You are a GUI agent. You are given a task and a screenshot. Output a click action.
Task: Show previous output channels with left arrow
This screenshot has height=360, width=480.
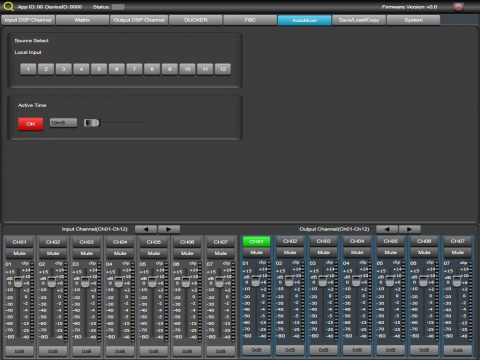tap(387, 229)
